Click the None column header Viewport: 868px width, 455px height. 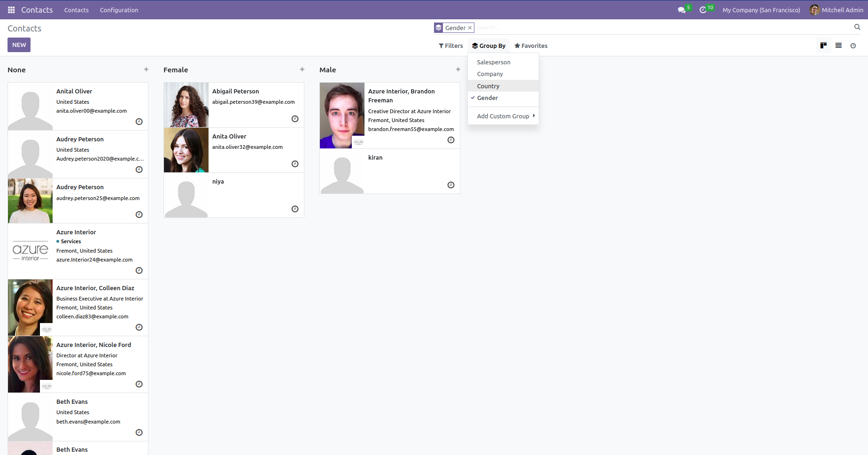[16, 70]
